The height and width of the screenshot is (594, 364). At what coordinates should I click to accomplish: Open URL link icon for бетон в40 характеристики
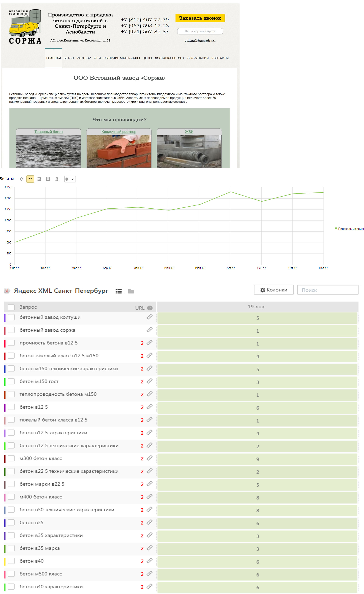pos(149,586)
